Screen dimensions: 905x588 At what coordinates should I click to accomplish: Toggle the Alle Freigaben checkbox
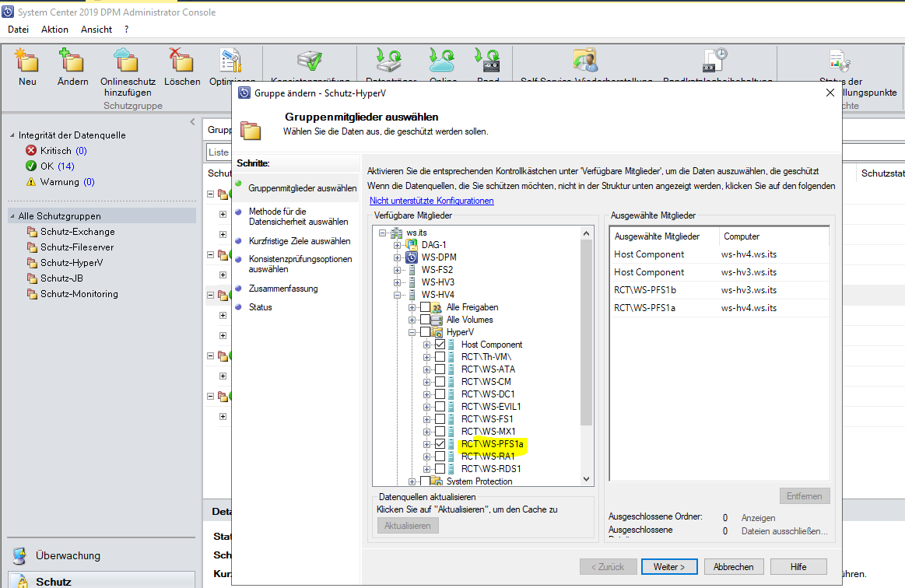(426, 307)
